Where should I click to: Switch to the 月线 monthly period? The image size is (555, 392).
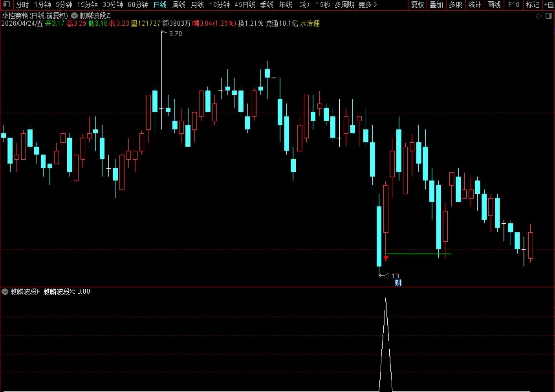pyautogui.click(x=197, y=5)
